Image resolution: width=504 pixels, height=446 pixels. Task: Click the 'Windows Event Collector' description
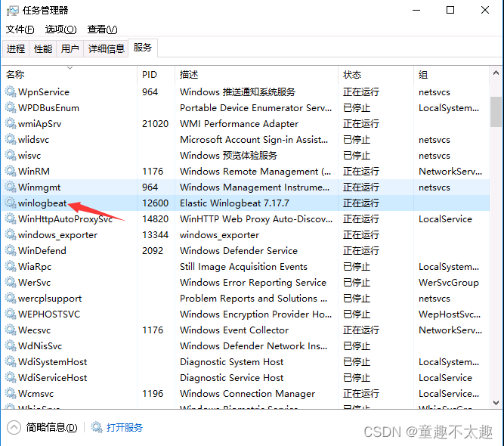tap(234, 330)
